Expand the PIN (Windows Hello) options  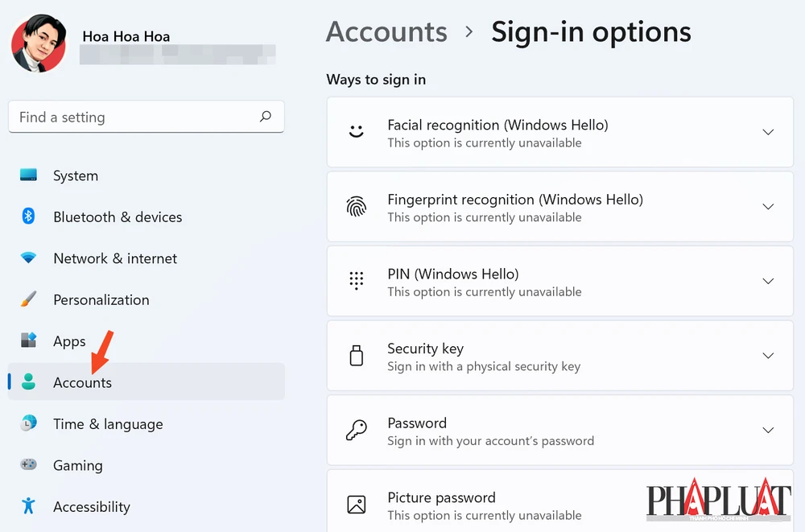click(767, 282)
